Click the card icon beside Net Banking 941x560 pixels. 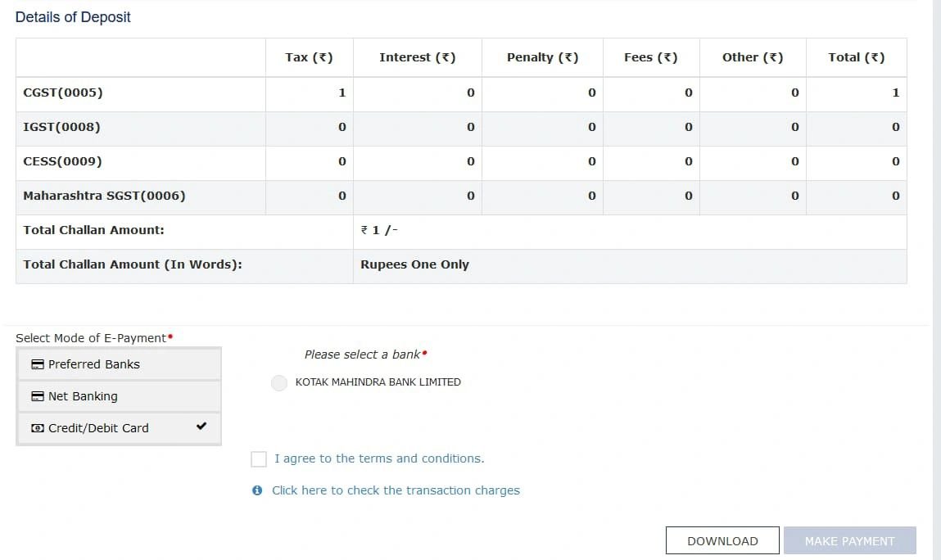tap(38, 396)
